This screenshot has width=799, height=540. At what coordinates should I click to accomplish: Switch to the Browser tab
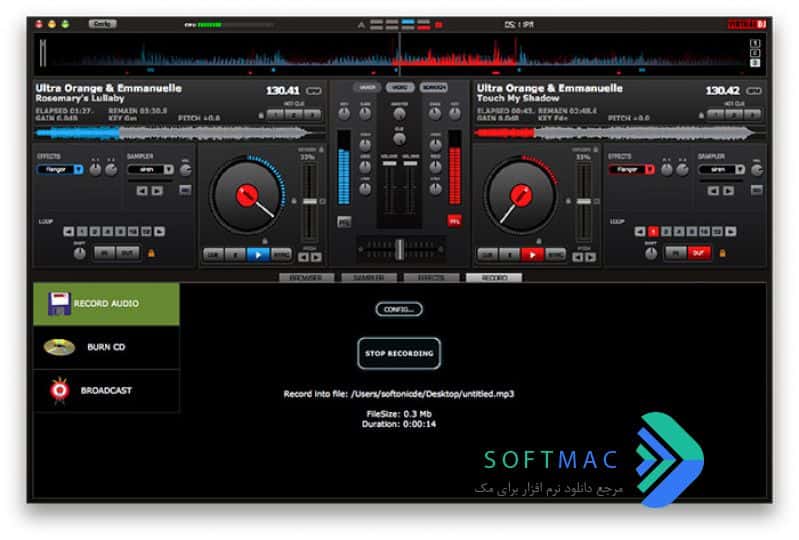[306, 278]
